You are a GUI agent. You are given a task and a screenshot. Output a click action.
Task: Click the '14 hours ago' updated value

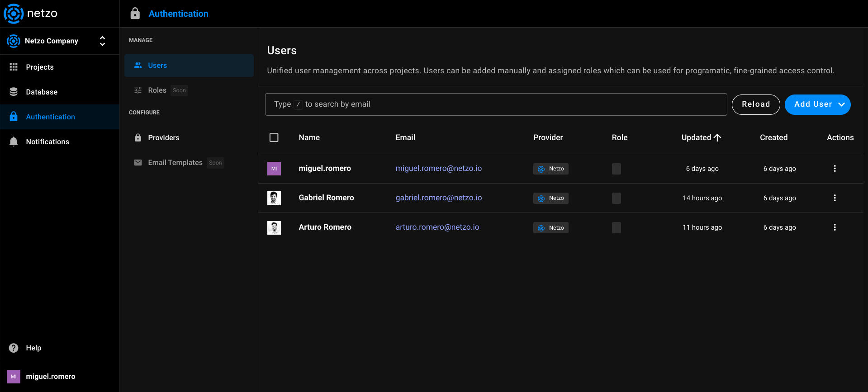[702, 198]
